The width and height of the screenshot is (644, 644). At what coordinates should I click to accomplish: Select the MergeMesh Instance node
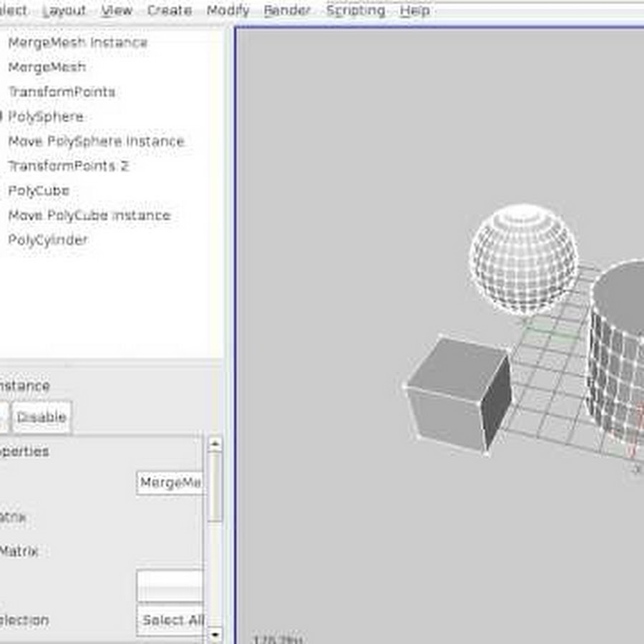click(77, 42)
